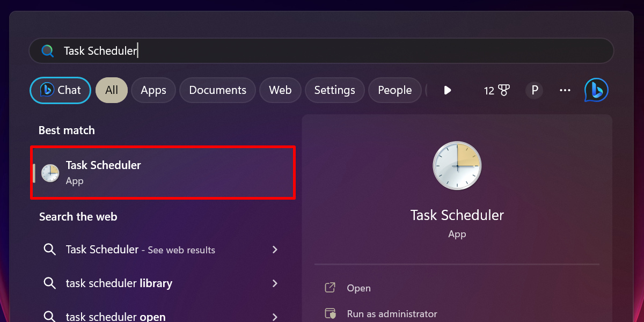This screenshot has height=322, width=644.
Task: Open the P profile avatar
Action: pos(534,90)
